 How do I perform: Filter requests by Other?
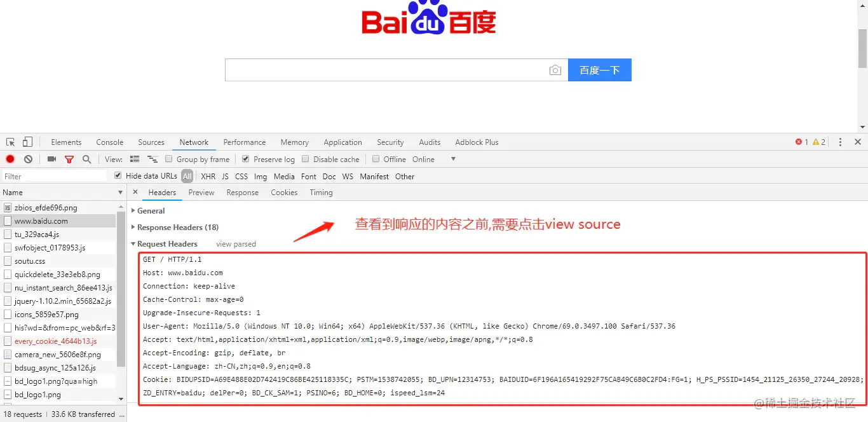pos(405,176)
